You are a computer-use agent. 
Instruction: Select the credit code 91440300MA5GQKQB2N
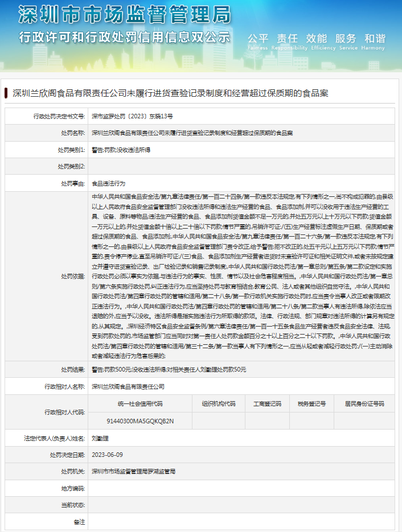tap(140, 421)
